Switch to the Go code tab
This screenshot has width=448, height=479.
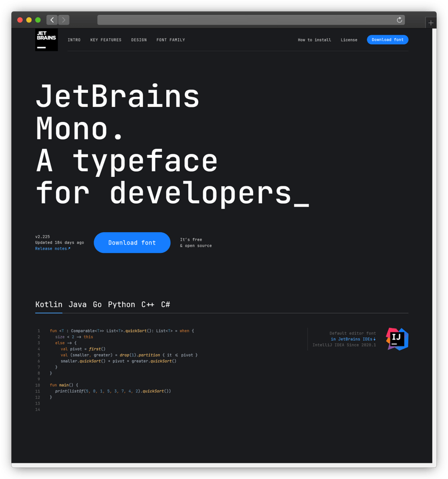(x=97, y=304)
